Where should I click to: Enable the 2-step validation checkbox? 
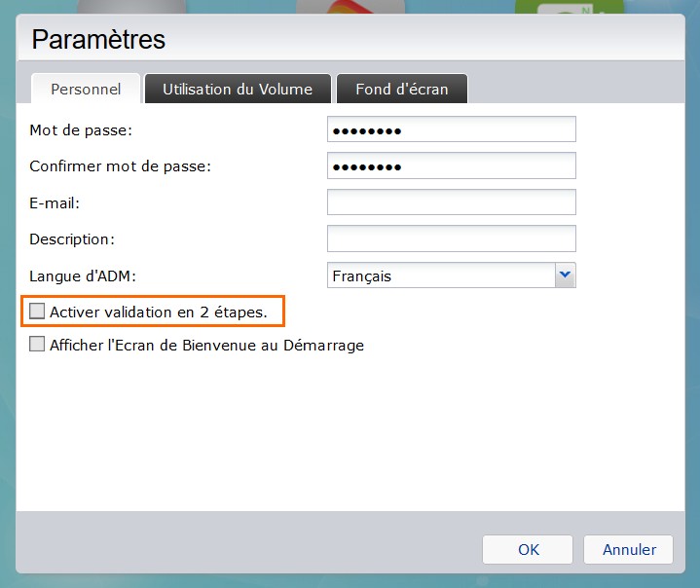click(38, 312)
